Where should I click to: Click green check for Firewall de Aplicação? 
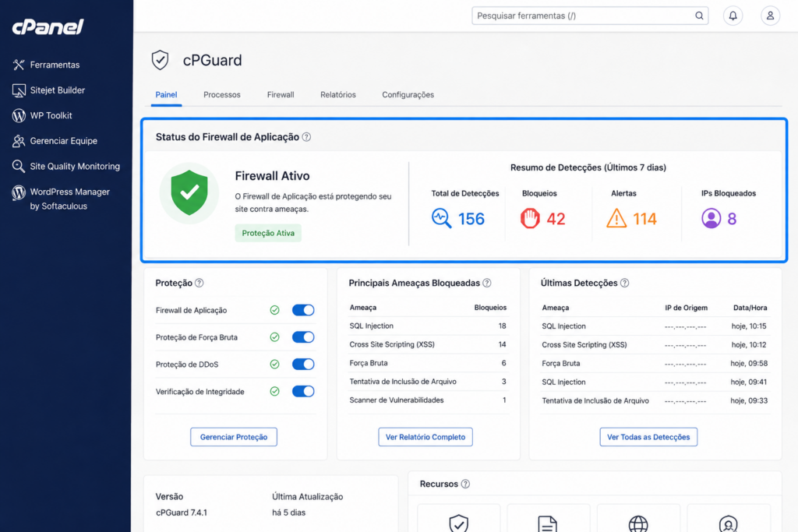pyautogui.click(x=275, y=310)
